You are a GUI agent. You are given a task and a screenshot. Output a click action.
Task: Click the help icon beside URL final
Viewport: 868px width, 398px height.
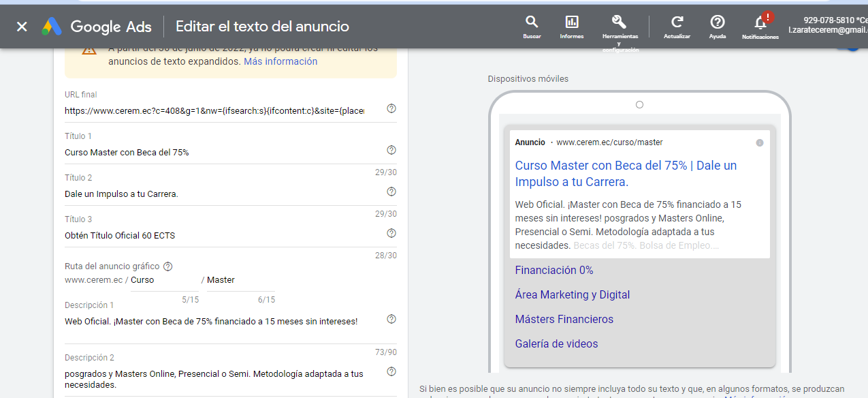(391, 108)
